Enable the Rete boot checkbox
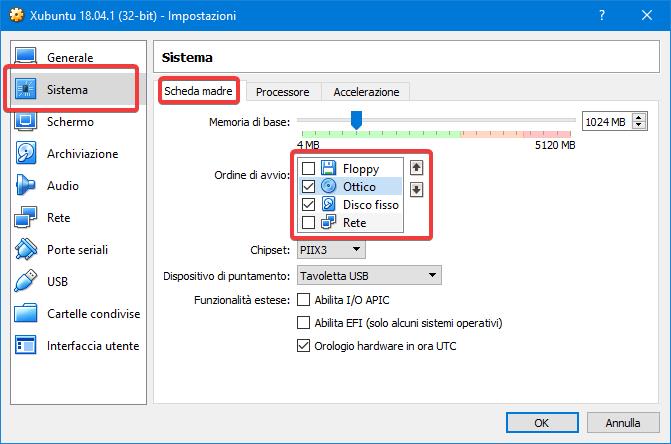Screen dimensions: 671x444 point(308,222)
